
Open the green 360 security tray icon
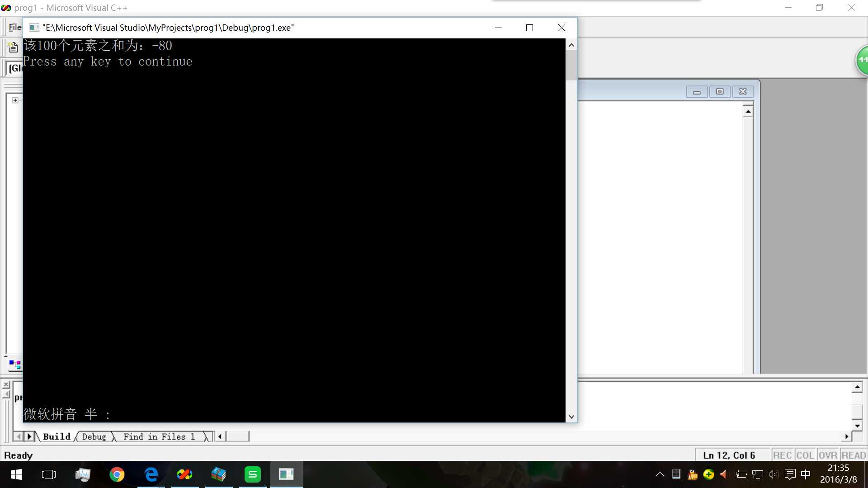[709, 474]
